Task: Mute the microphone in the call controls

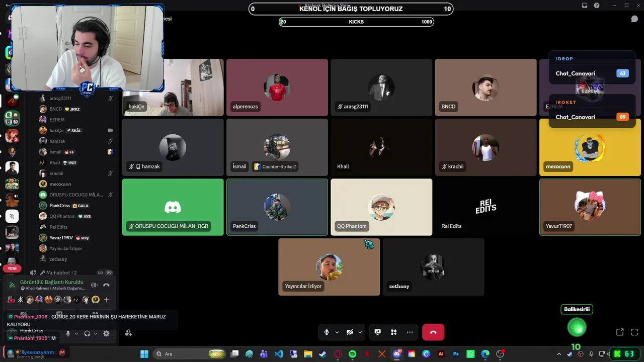Action: [x=327, y=332]
